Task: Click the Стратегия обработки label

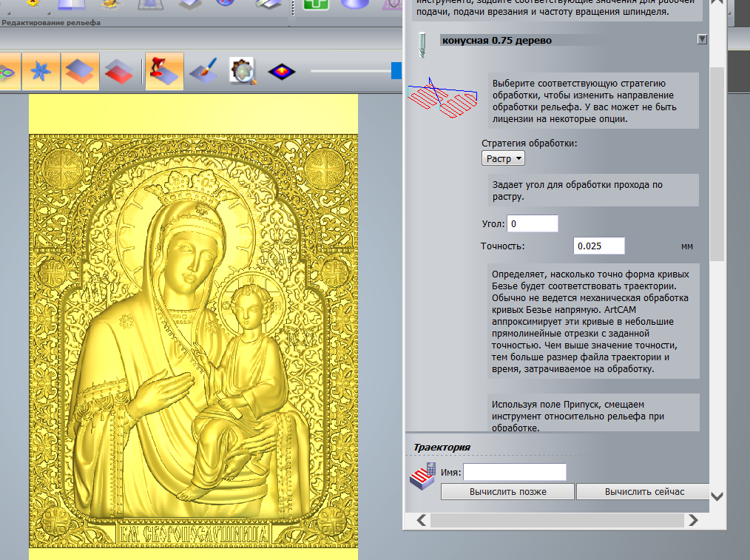Action: pyautogui.click(x=529, y=143)
